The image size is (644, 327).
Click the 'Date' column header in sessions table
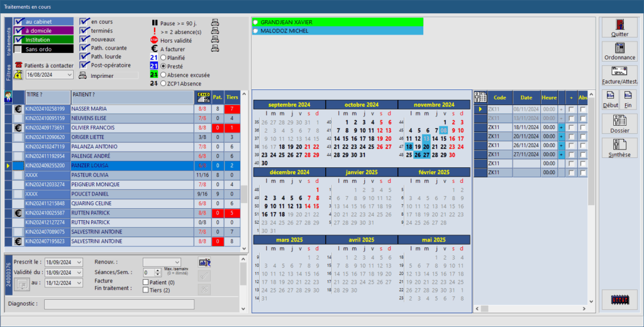tap(526, 97)
